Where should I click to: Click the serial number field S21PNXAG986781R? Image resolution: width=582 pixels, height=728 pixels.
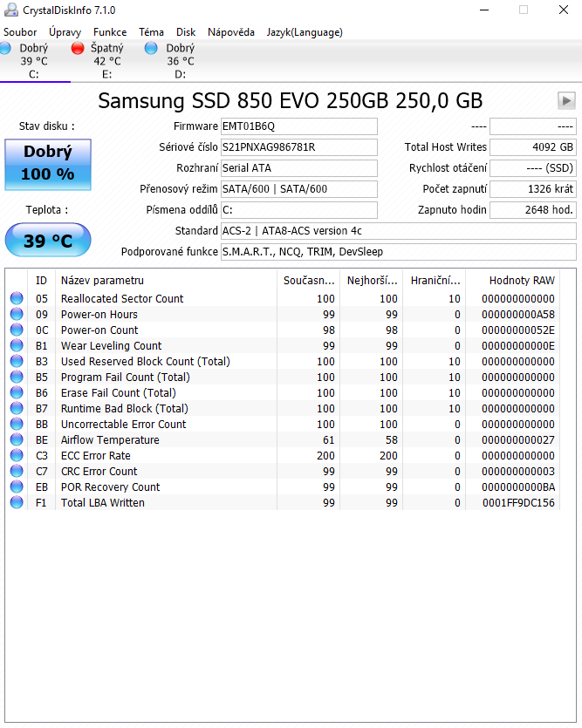pos(299,147)
